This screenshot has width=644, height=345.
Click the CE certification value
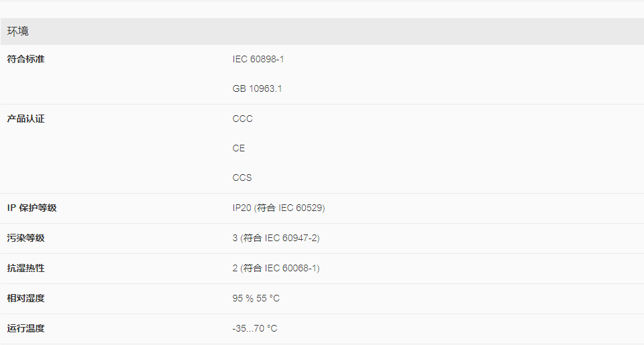[239, 149]
